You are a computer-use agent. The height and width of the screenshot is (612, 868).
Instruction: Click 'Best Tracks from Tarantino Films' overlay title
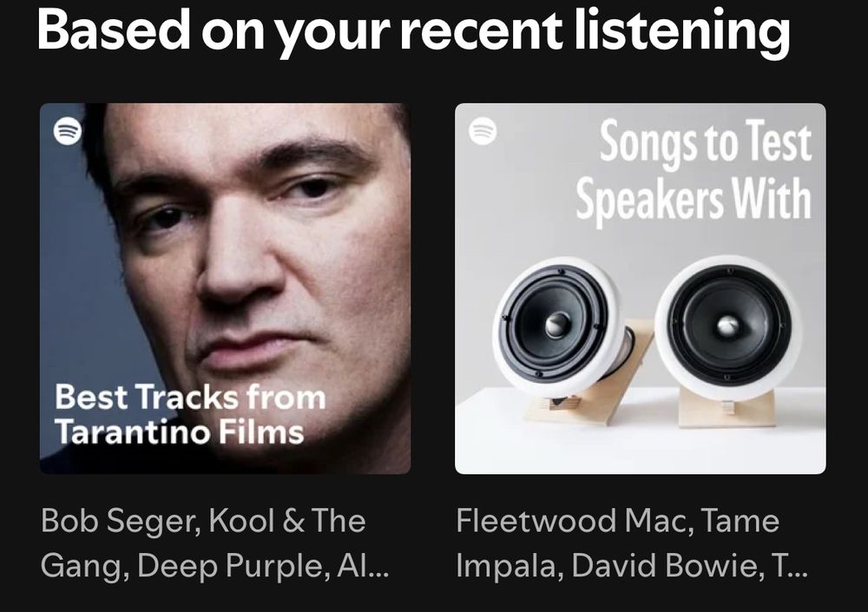[x=190, y=414]
